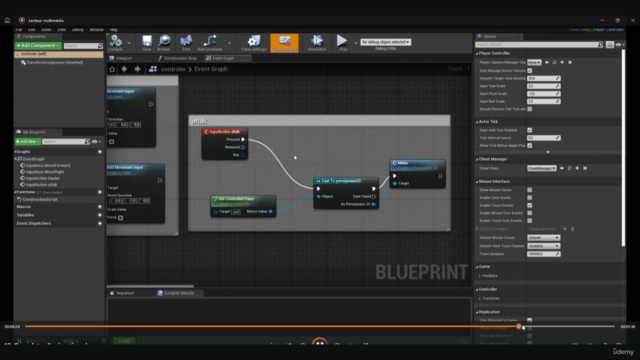Viewport: 640px width, 360px height.
Task: Go back with the graph navigation arrow
Action: (124, 69)
